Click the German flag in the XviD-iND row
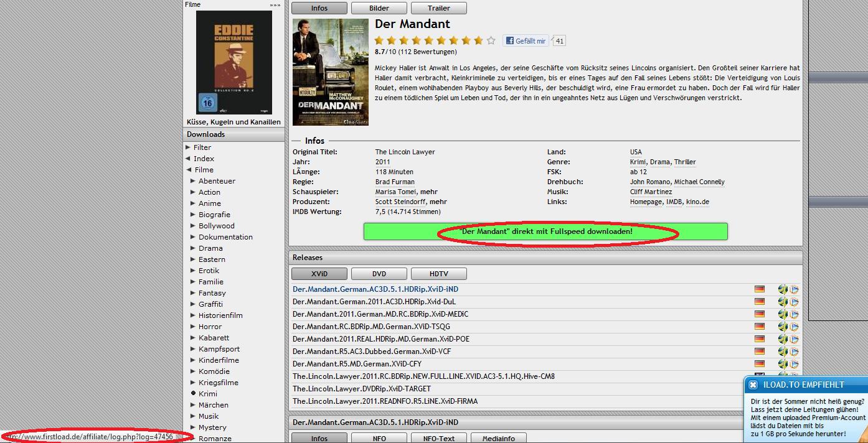This screenshot has width=868, height=443. click(759, 289)
